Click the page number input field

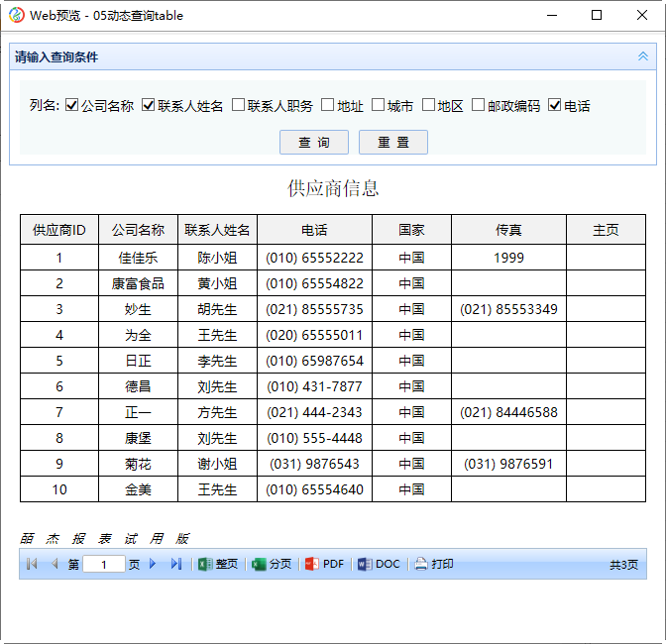104,564
